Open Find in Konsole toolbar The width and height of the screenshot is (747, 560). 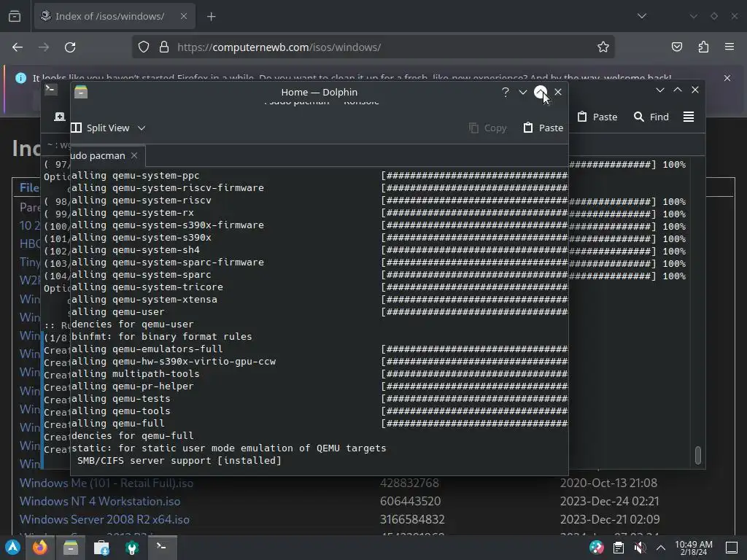click(x=651, y=117)
